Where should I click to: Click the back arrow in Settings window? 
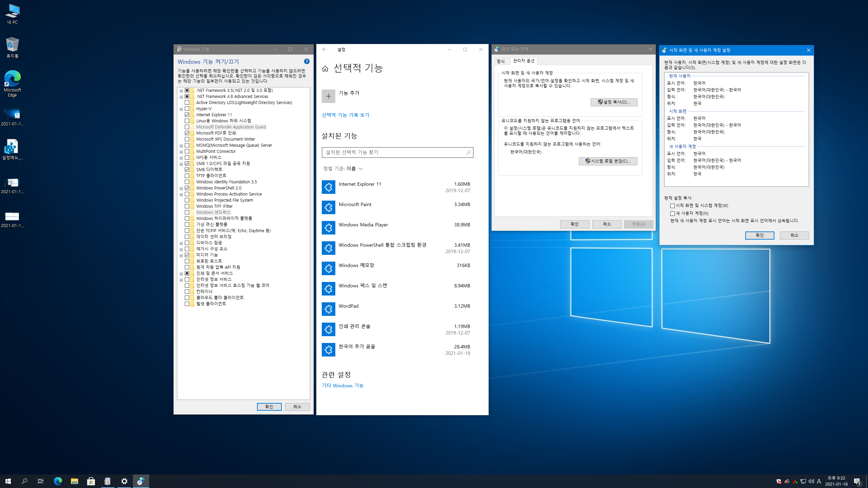coord(324,49)
